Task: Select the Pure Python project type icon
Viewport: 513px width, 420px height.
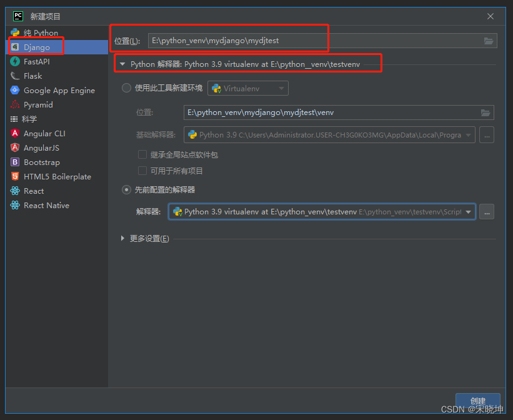Action: pos(15,32)
